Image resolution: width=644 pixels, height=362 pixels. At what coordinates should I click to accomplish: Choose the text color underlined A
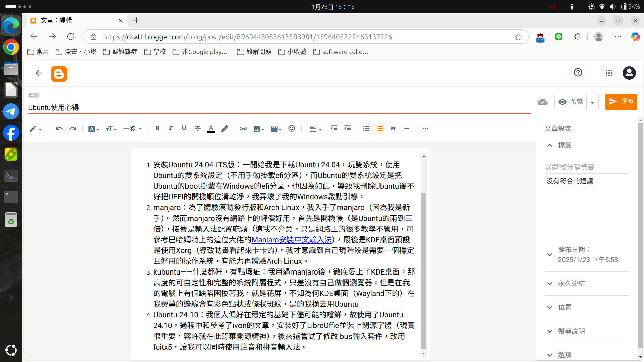coord(211,128)
